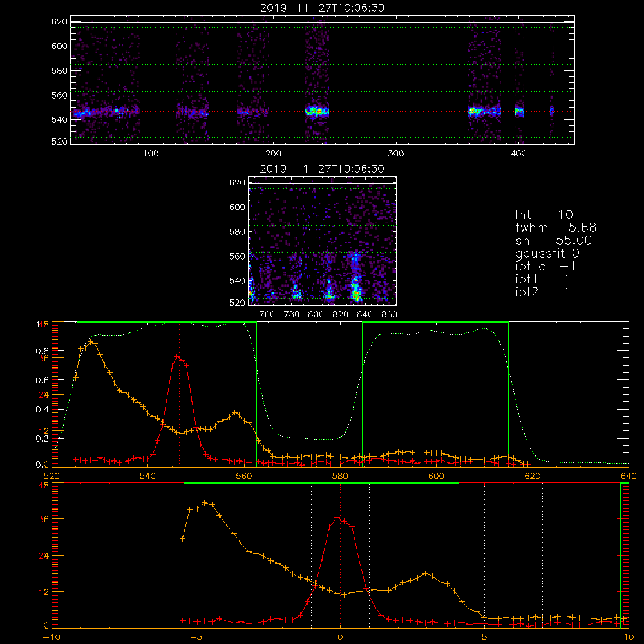Click x-axis label 100 of the top spectrogram
Image resolution: width=644 pixels, height=644 pixels.
point(151,154)
